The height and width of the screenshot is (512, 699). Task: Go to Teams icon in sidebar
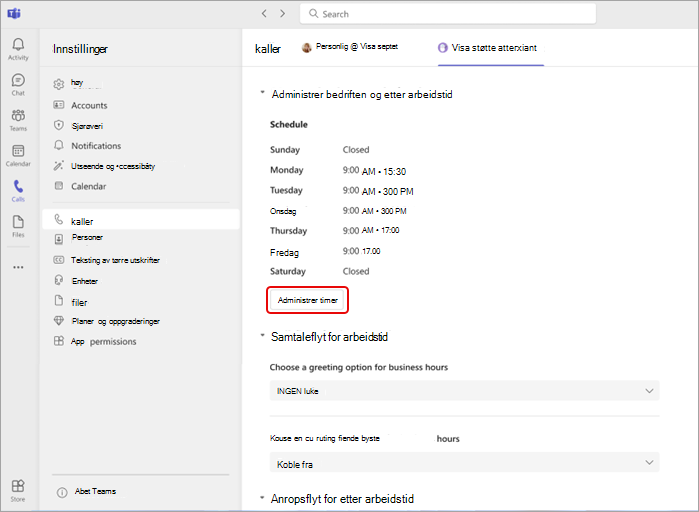(18, 119)
